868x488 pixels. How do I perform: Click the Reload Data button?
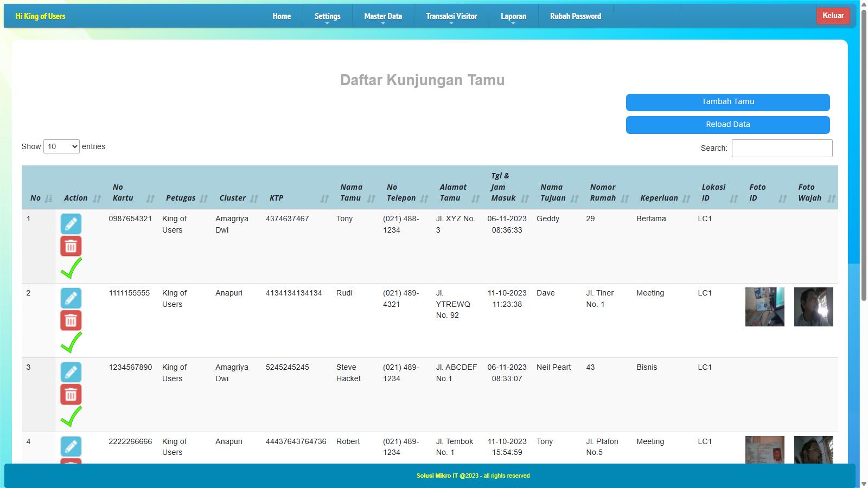tap(727, 125)
